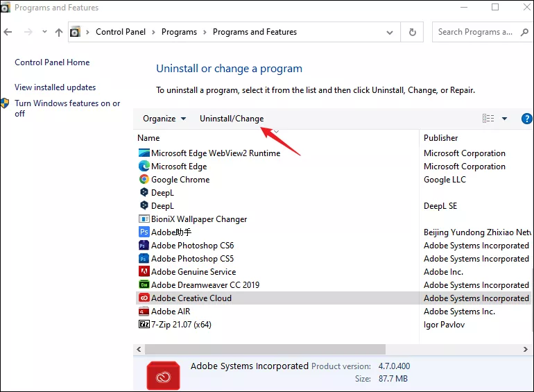Select Adobe Dreamweaver CC 2019 name
Viewport: 534px width, 392px height.
pos(205,284)
